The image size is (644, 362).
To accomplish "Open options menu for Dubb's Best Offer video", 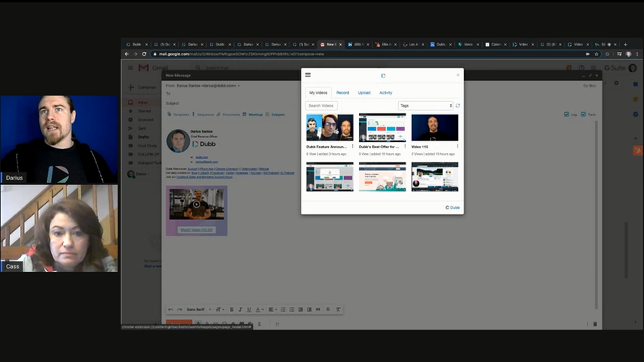I will [x=405, y=147].
